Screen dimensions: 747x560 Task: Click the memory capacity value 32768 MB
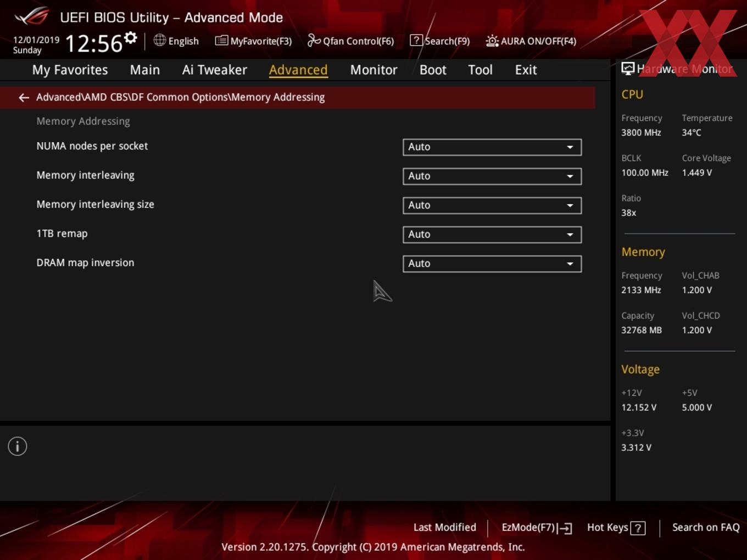click(x=642, y=330)
